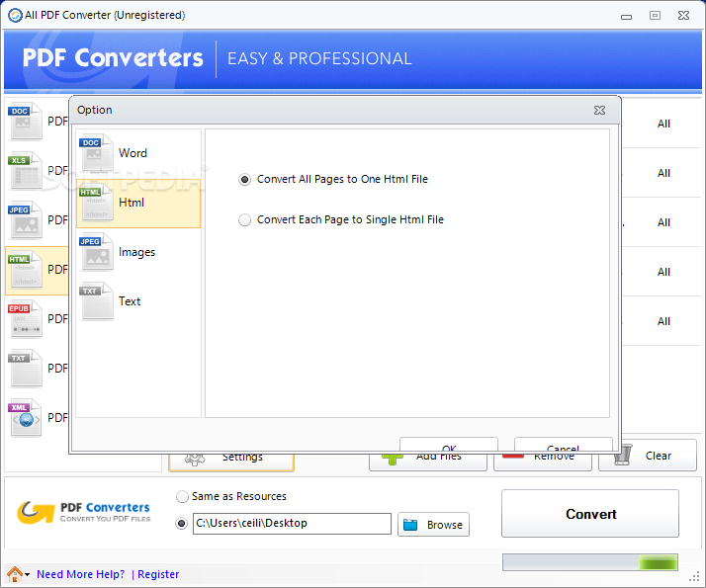The height and width of the screenshot is (588, 706).
Task: Close the Option dialog with the X
Action: [x=599, y=111]
